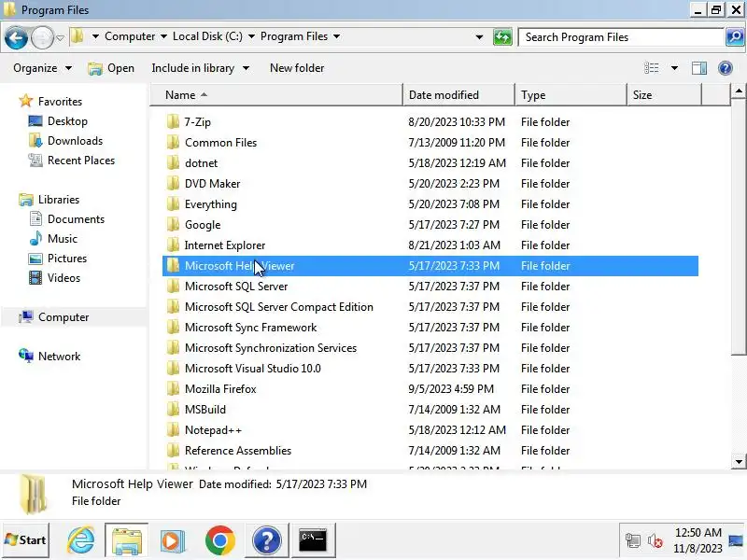Open the Videos library
Viewport: 747px width, 560px height.
coord(63,277)
